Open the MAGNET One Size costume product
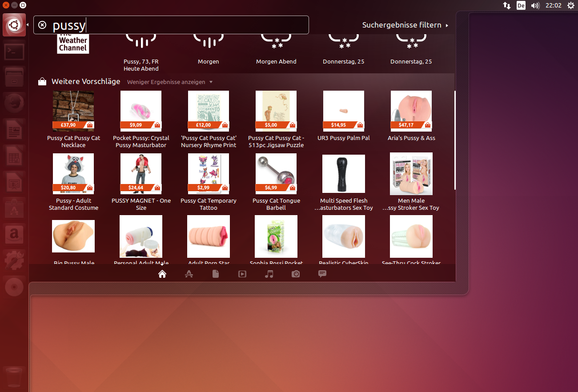 (x=141, y=182)
